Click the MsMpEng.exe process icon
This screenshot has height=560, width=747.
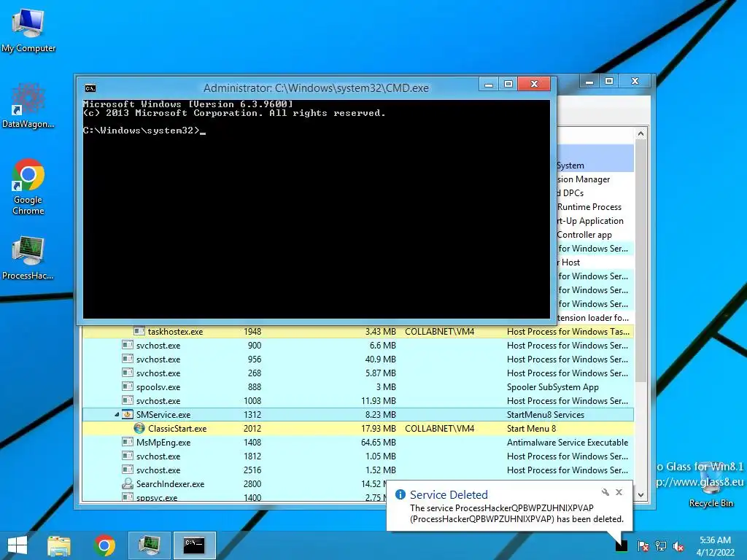127,442
